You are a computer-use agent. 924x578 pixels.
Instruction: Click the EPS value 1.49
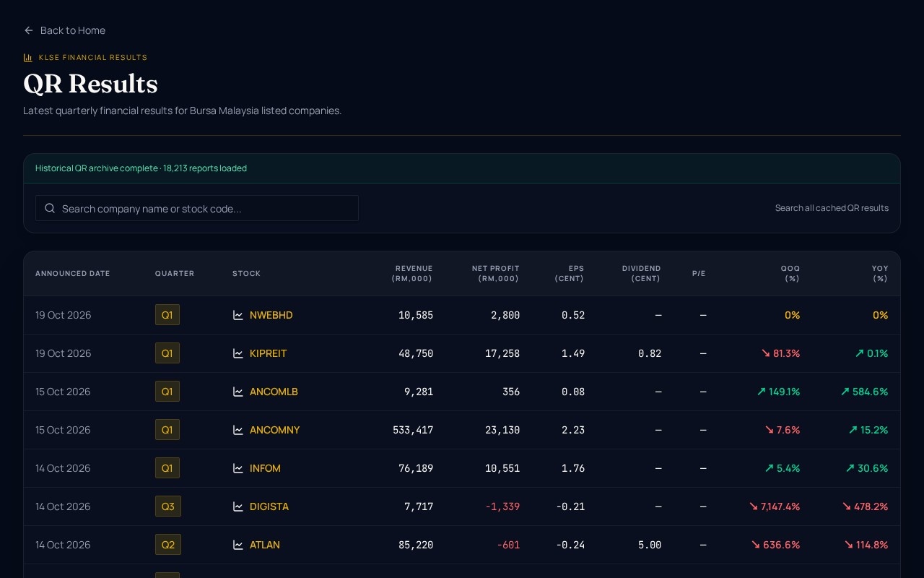pos(573,353)
